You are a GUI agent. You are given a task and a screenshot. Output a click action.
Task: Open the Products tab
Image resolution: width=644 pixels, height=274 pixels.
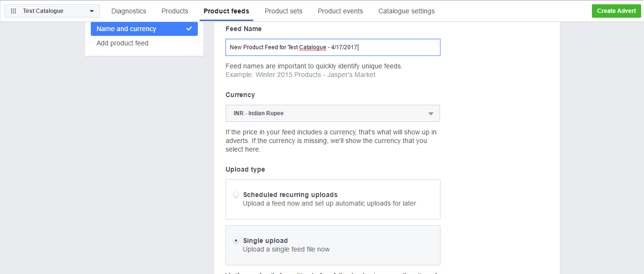click(x=175, y=11)
